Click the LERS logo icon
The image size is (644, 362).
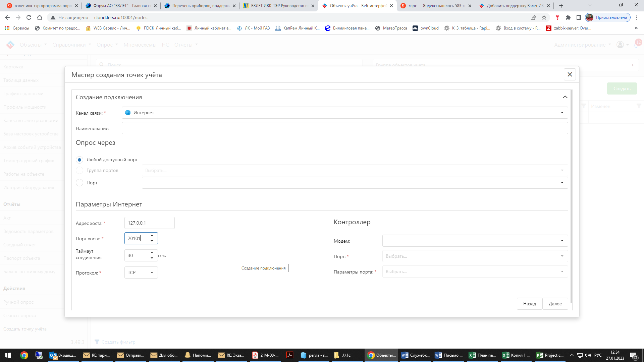(10, 45)
